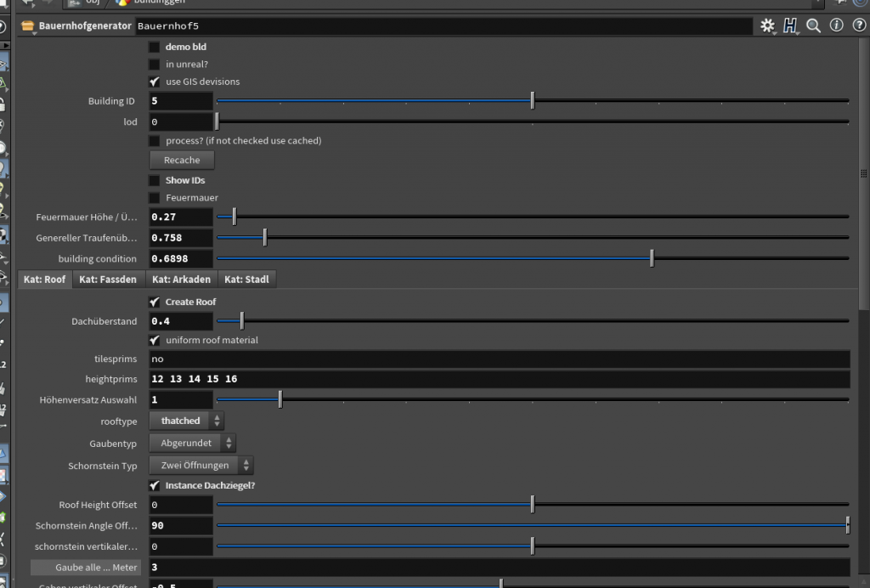Switch to the Kat: Fassden tab
This screenshot has height=588, width=870.
coord(108,280)
